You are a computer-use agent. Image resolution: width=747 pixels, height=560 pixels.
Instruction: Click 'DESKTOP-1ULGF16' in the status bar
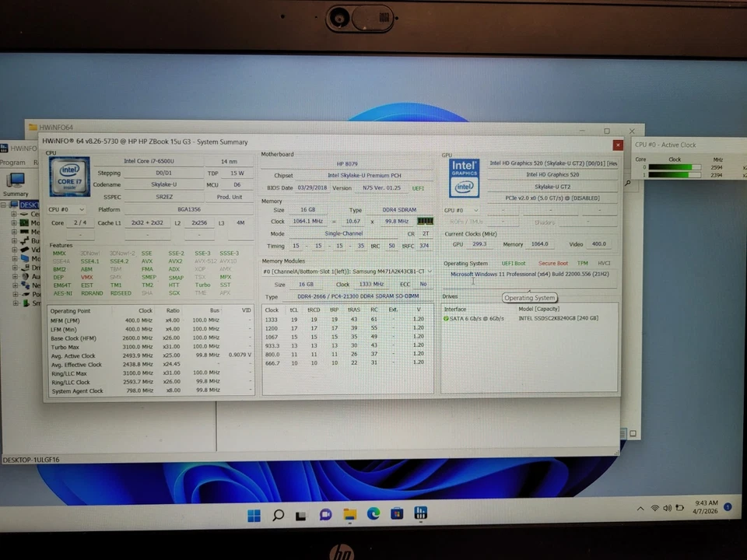(31, 460)
